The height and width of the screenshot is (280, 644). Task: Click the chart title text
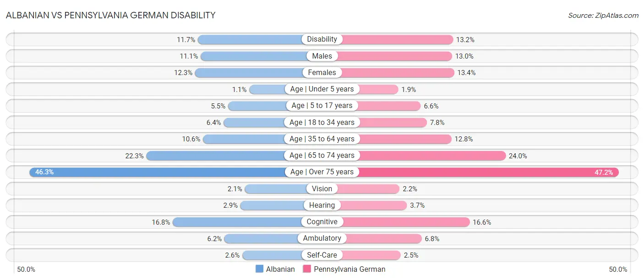110,15
